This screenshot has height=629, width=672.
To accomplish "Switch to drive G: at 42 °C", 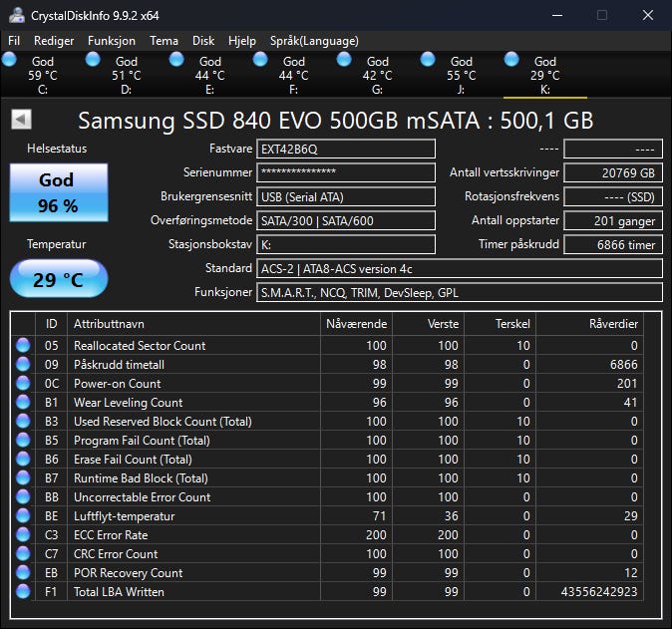I will (x=377, y=75).
